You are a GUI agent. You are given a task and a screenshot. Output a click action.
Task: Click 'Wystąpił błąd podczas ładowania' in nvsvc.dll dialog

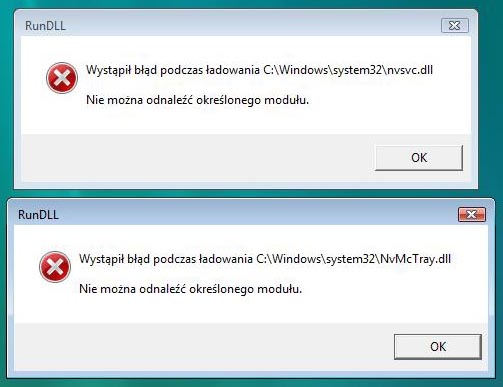click(x=173, y=70)
